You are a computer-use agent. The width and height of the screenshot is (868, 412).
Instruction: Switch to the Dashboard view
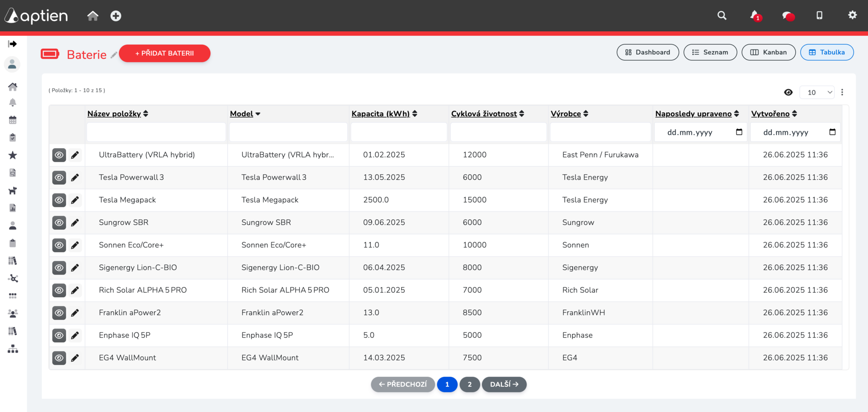click(648, 52)
